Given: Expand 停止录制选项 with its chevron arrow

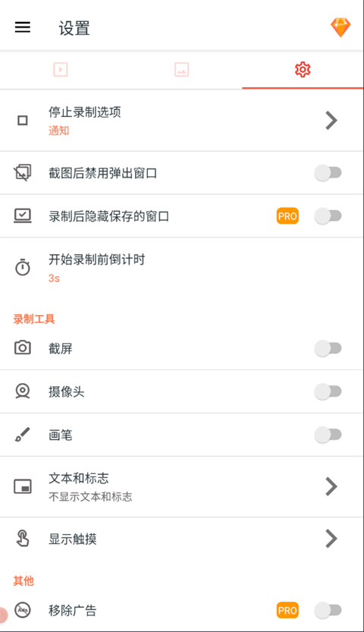Looking at the screenshot, I should (x=331, y=120).
